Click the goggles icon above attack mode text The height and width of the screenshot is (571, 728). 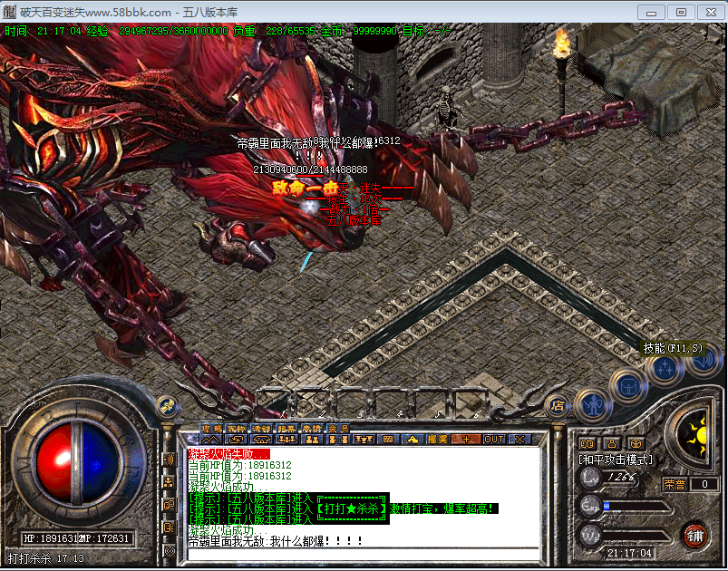587,444
